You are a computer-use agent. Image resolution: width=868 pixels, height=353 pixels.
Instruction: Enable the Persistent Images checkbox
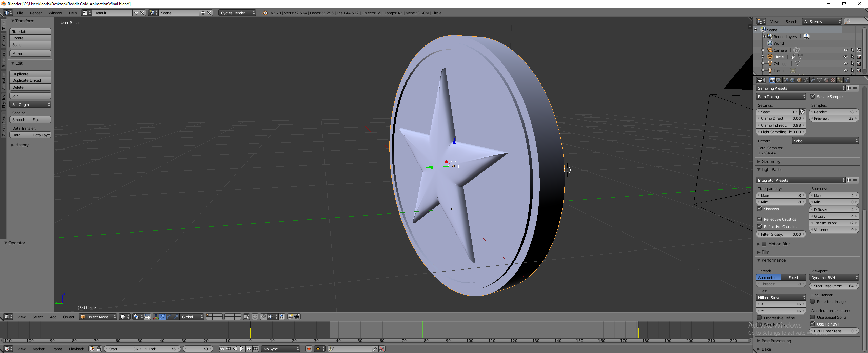[813, 301]
